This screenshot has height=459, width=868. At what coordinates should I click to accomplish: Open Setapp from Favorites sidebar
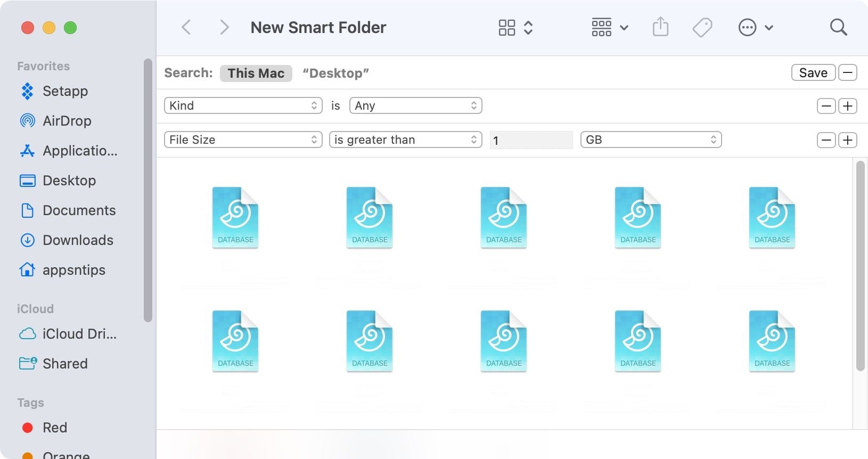click(x=65, y=91)
